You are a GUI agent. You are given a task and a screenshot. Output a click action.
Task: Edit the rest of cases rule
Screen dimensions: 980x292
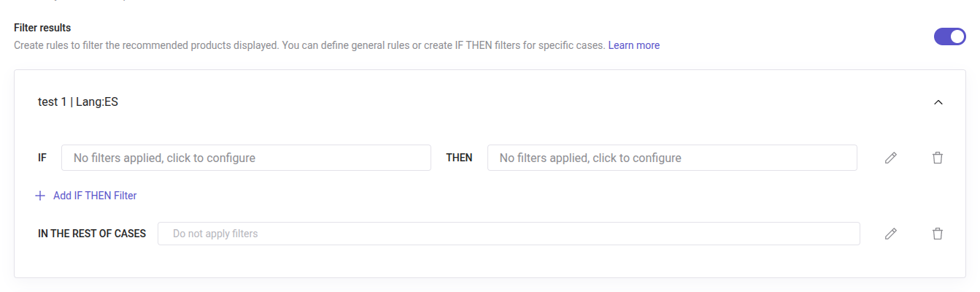[x=890, y=234]
